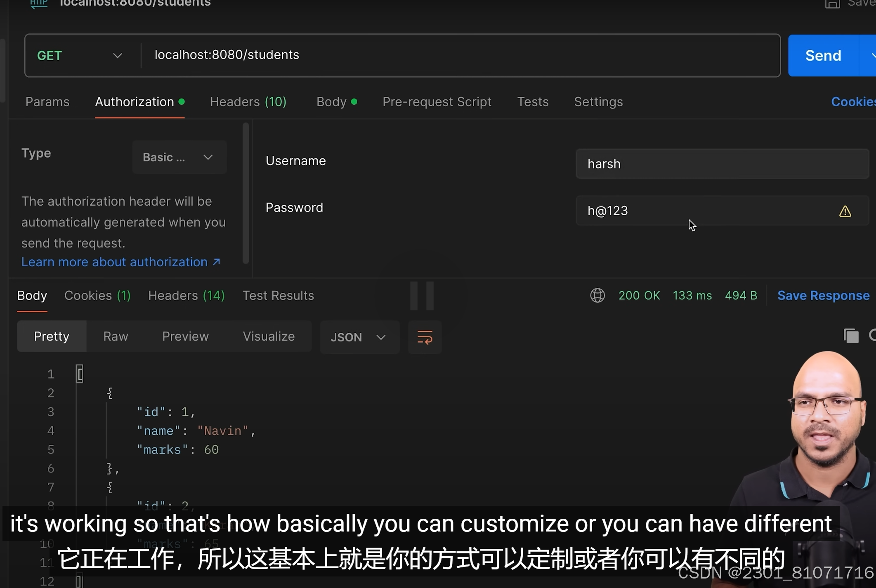The height and width of the screenshot is (588, 876).
Task: Click Save Response
Action: coord(824,295)
